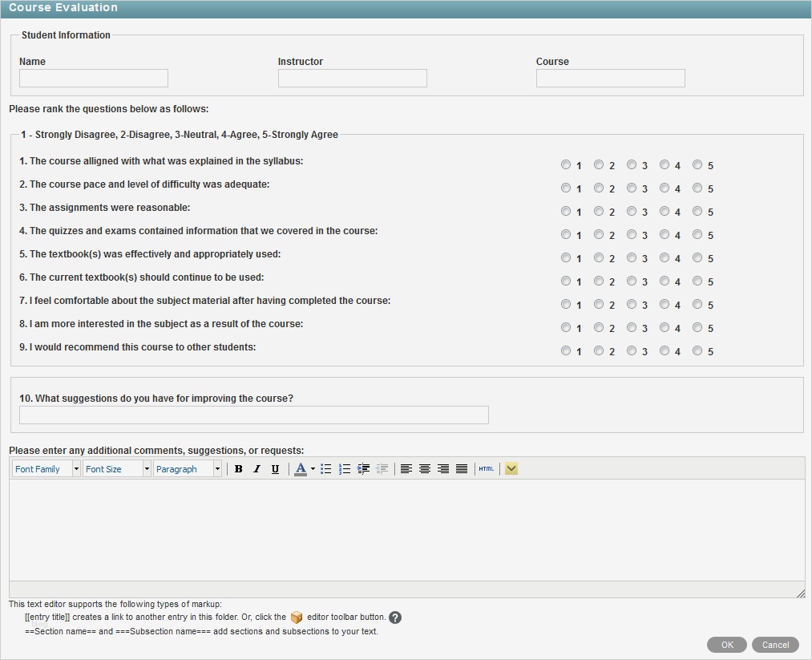This screenshot has height=660, width=812.
Task: Choose 4 for assignments were reasonable
Action: (665, 212)
